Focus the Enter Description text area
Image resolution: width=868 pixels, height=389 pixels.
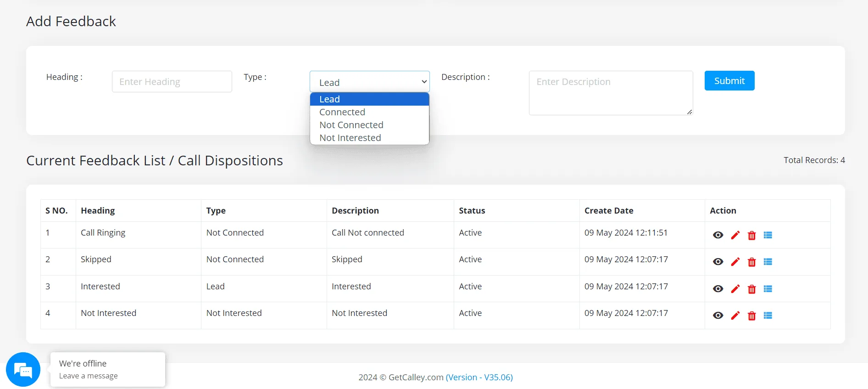pyautogui.click(x=611, y=93)
